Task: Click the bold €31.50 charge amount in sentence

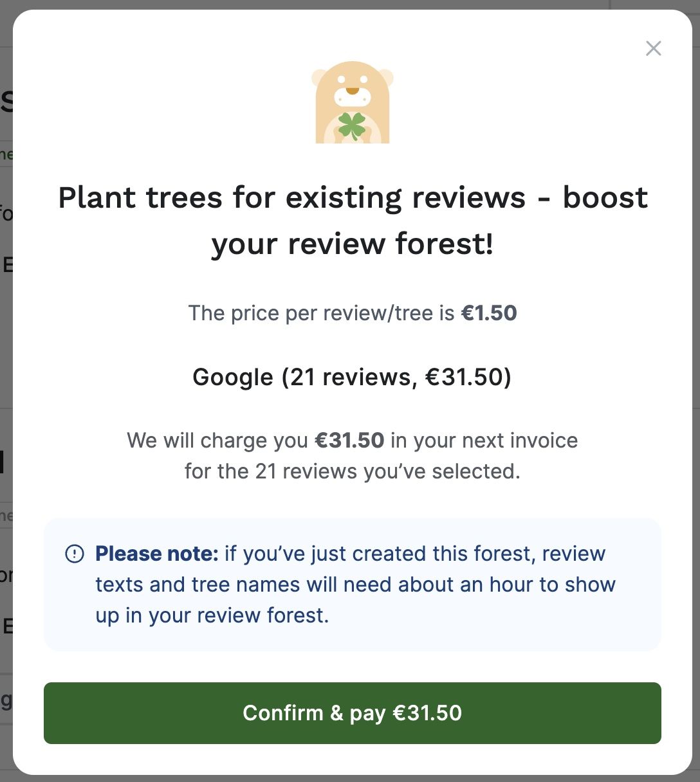Action: tap(349, 441)
